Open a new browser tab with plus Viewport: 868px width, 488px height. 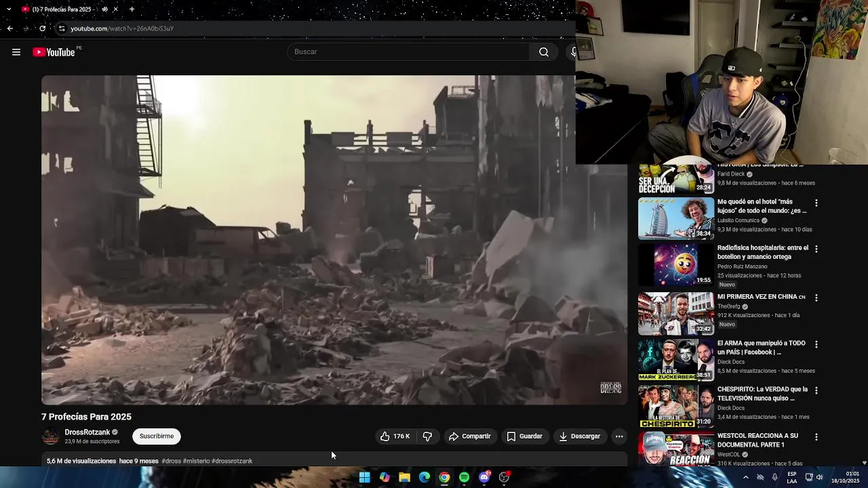pyautogui.click(x=132, y=9)
